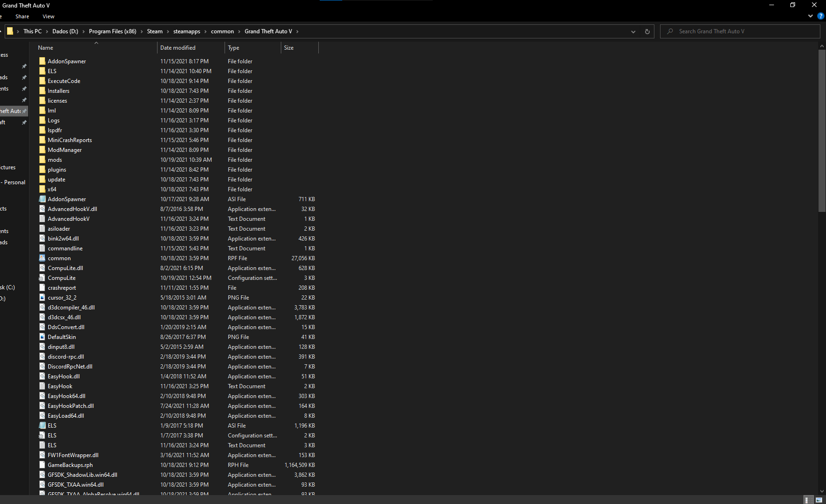Click the CompuLite configuration settings icon
Viewport: 826px width, 504px height.
[42, 278]
